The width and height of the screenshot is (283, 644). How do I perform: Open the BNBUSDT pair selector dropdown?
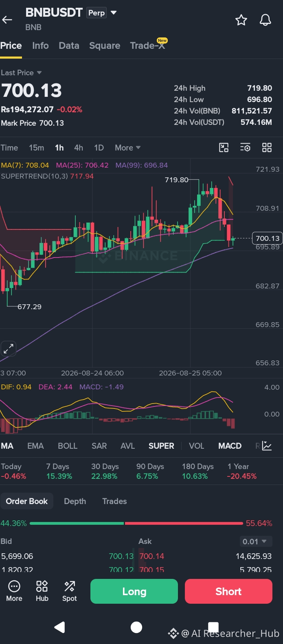point(114,13)
